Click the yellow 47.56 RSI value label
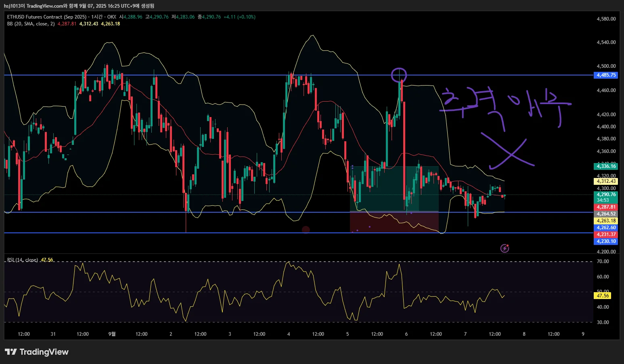This screenshot has width=624, height=364. point(603,296)
